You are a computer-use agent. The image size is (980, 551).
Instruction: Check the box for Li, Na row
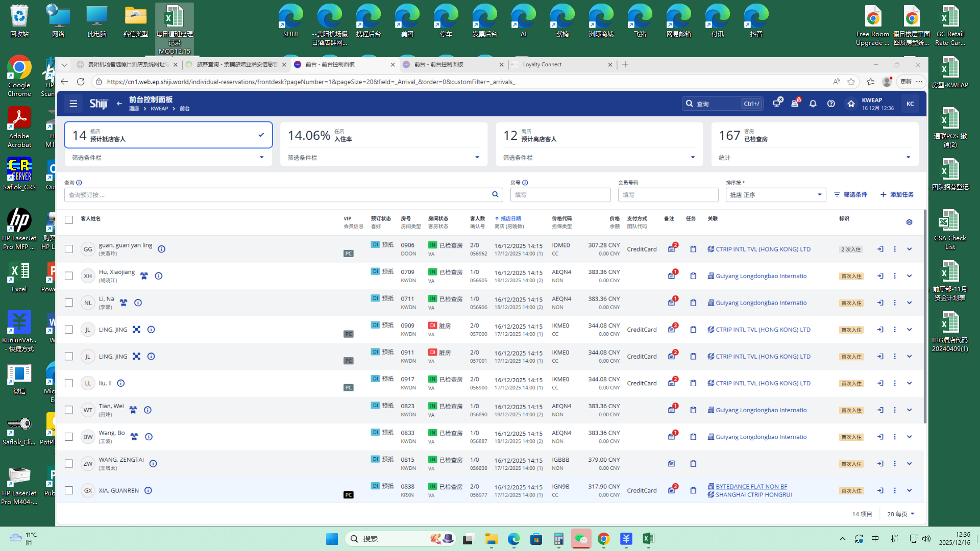click(69, 303)
